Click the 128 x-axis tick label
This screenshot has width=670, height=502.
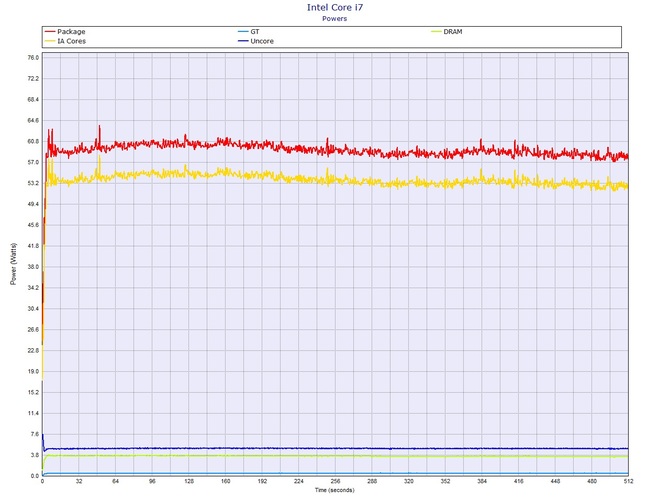189,481
